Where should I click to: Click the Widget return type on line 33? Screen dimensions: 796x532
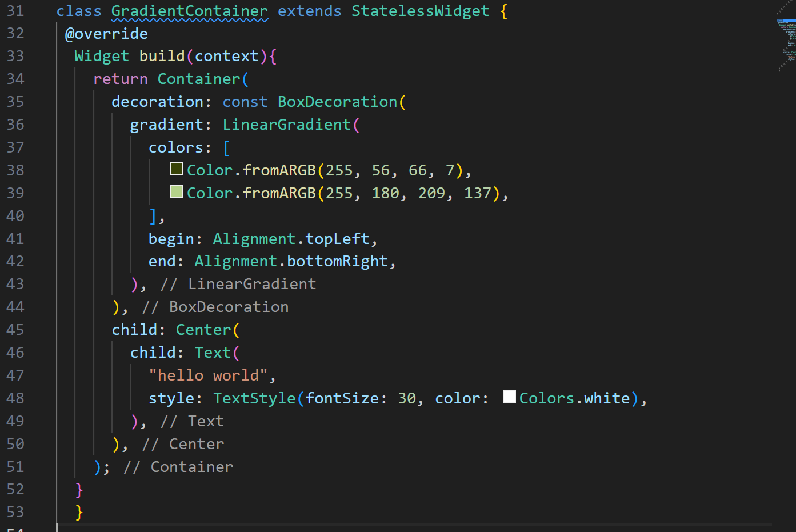(x=102, y=56)
